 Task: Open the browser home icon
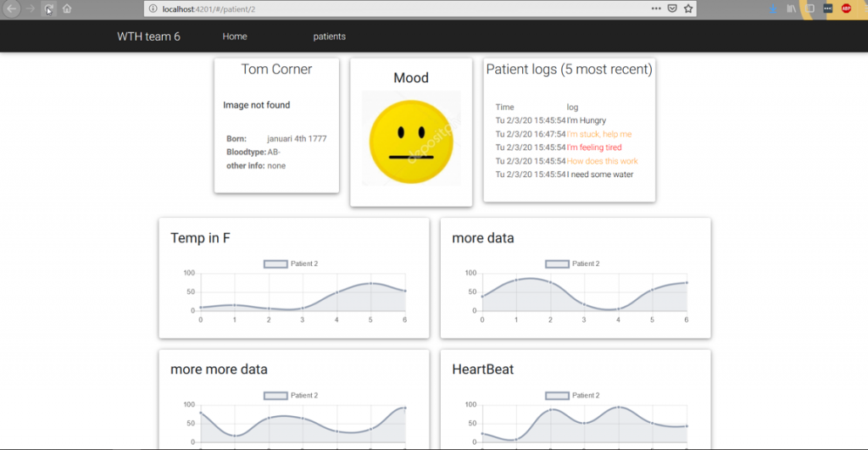tap(67, 8)
